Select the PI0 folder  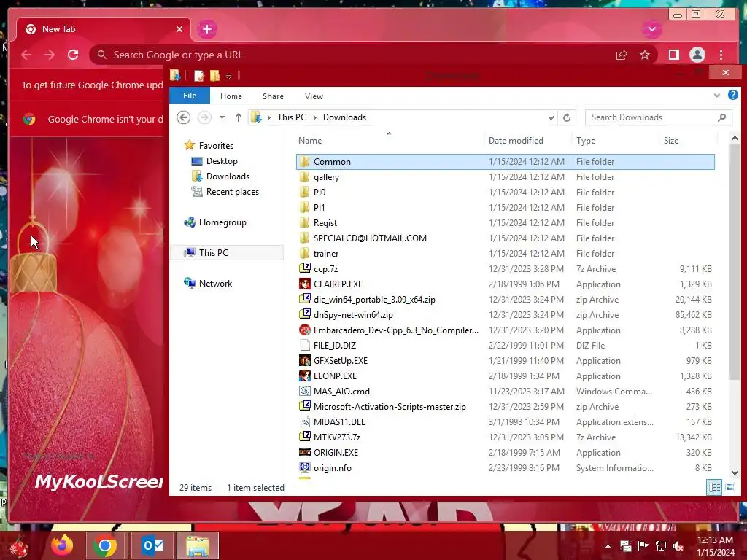pyautogui.click(x=506, y=192)
